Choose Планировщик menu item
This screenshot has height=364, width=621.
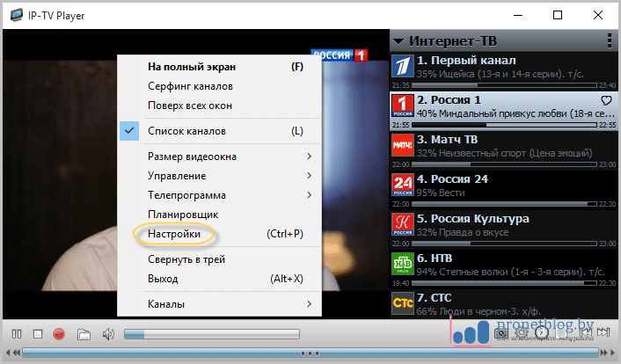tap(219, 215)
